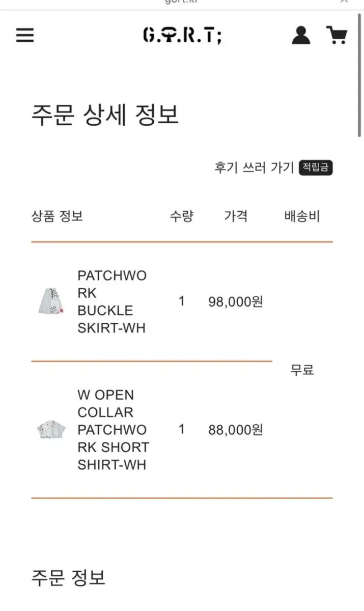Screen dimensions: 364x611
Task: Close the browser sheet with X
Action: click(x=344, y=2)
